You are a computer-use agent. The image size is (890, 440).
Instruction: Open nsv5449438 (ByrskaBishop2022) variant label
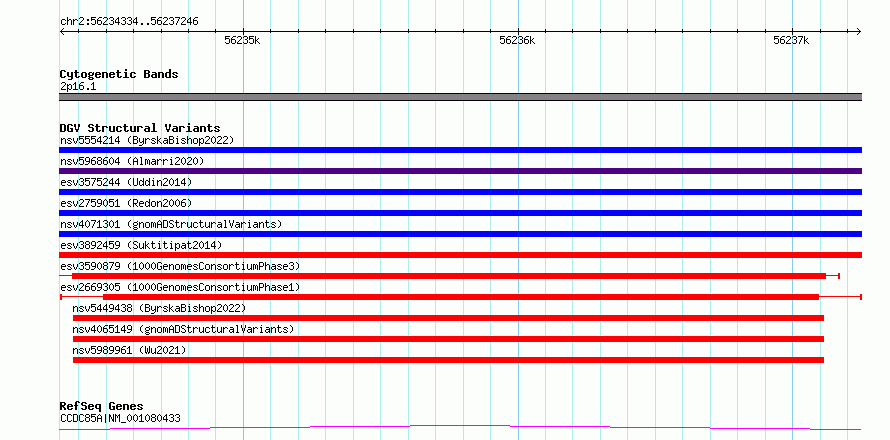[159, 308]
